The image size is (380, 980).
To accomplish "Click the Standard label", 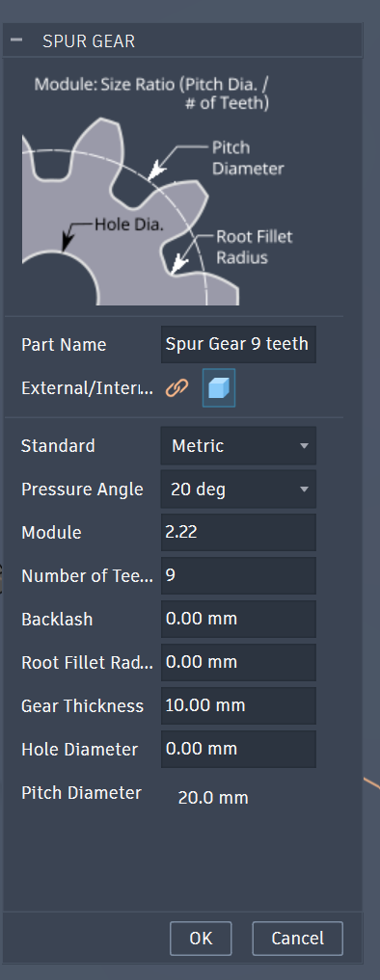I will click(x=58, y=445).
